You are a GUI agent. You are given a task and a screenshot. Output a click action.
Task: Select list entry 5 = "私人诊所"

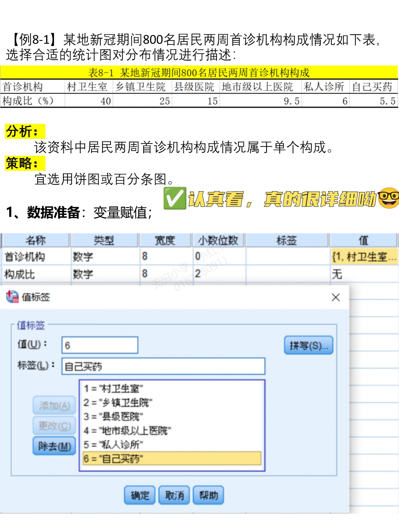click(172, 445)
